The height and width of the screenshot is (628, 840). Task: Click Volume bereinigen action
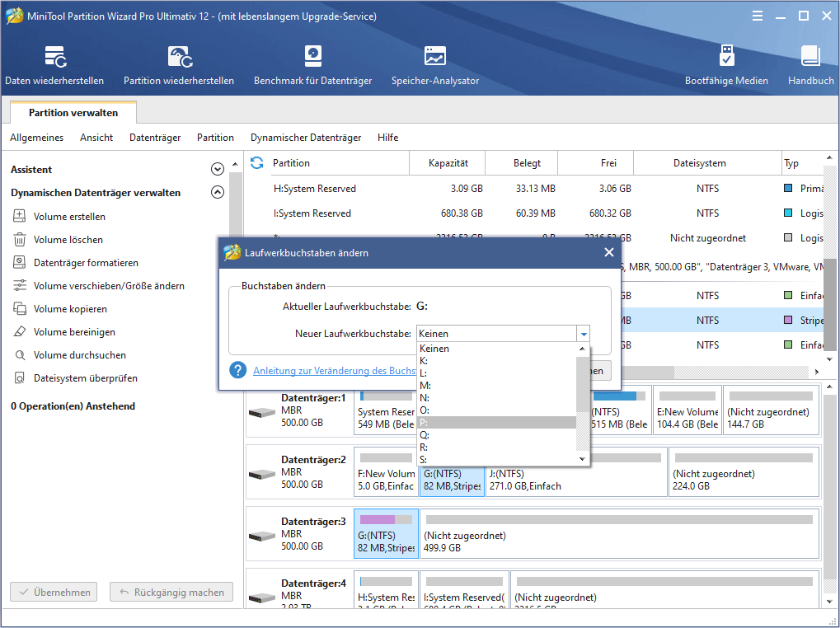pyautogui.click(x=74, y=331)
